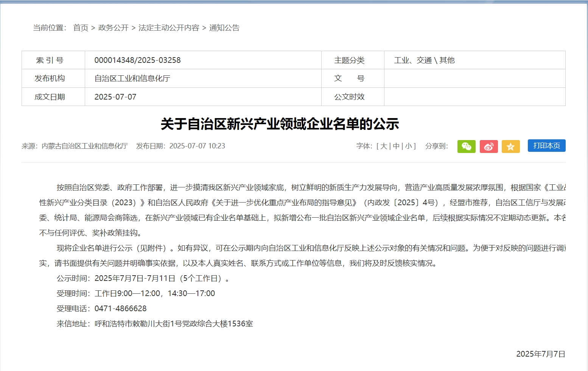Click the mailing address line 呼和浩特市敕勒川大街1号
Screen dimensions: 588x371
tap(173, 324)
